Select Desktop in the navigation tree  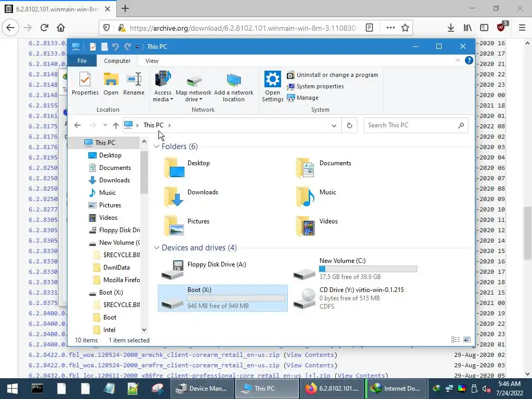coord(110,155)
